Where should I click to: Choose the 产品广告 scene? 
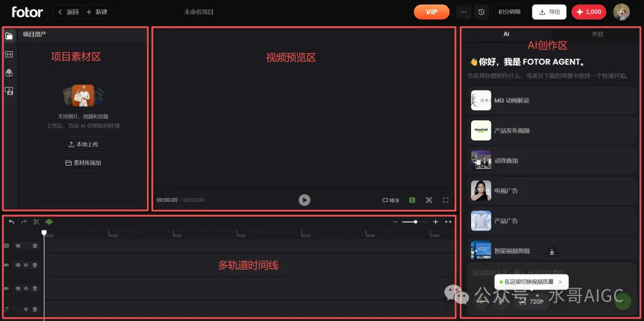(552, 220)
